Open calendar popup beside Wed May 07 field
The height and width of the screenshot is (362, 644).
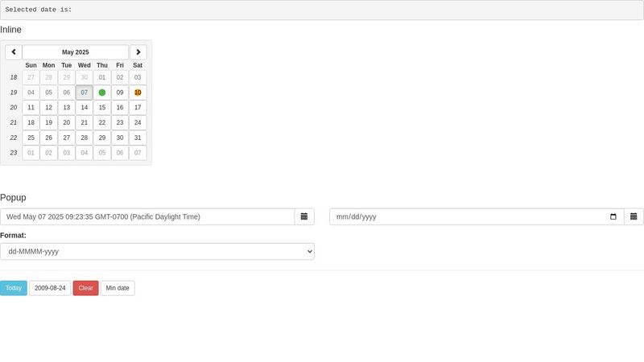tap(304, 216)
